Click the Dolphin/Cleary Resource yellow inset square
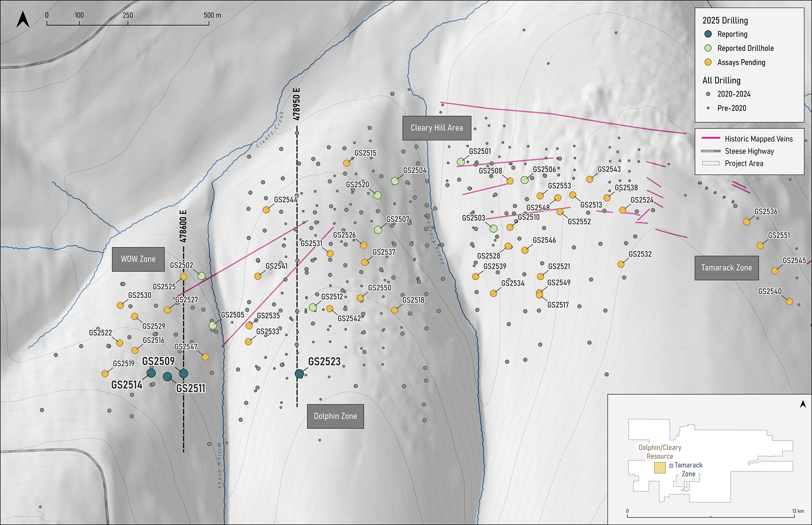The height and width of the screenshot is (525, 812). pos(660,468)
